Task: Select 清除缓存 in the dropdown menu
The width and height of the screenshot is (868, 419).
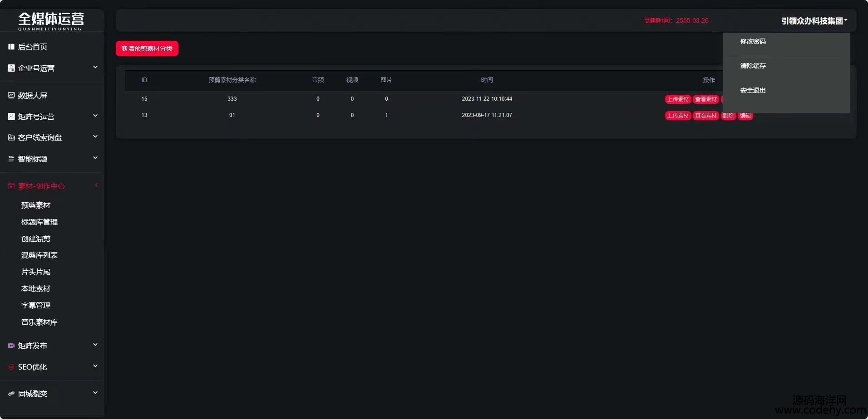Action: 753,66
